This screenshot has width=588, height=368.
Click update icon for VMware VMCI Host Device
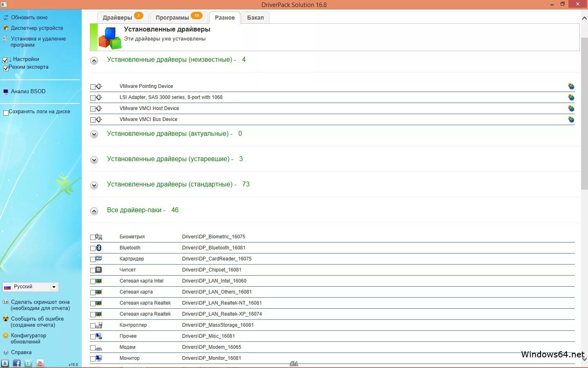[x=571, y=108]
